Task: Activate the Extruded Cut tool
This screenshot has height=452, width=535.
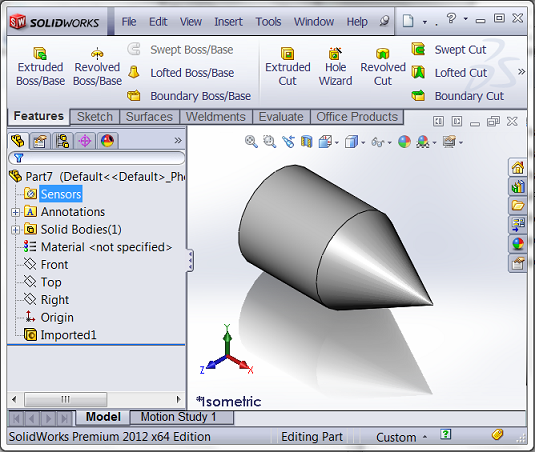Action: 288,67
